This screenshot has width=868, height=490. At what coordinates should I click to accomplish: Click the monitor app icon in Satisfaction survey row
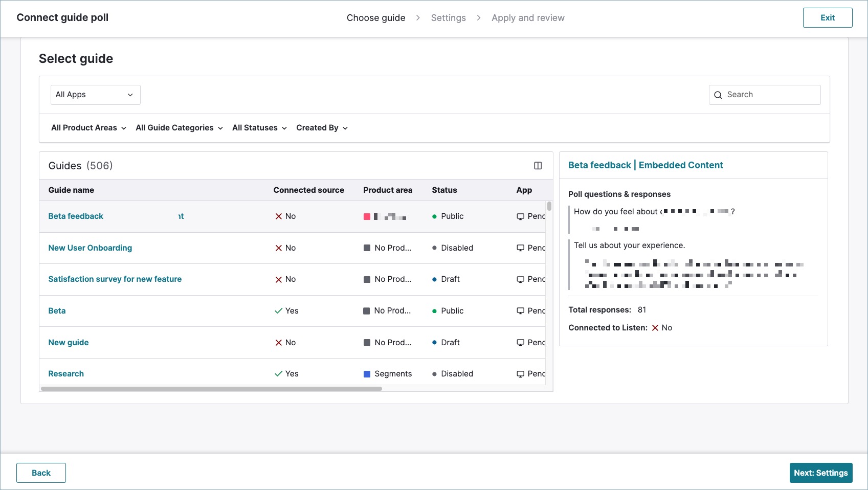point(520,279)
